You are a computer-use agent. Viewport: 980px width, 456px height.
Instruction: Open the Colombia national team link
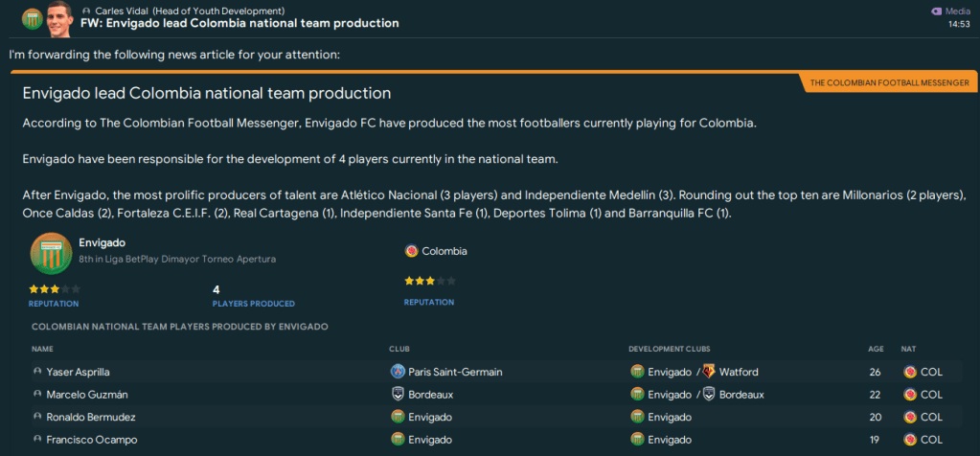(444, 251)
